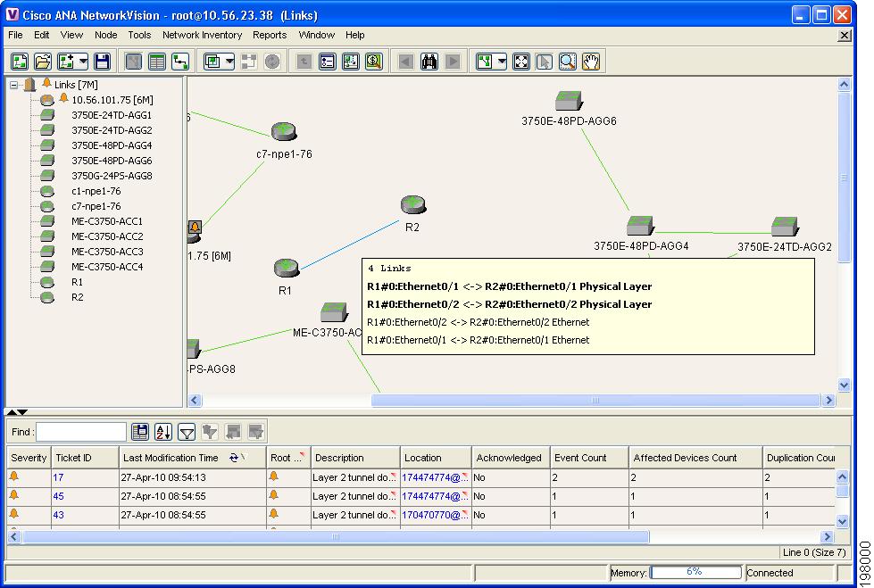This screenshot has width=874, height=588.
Task: Open the Add to Map dropdown arrow
Action: point(83,62)
